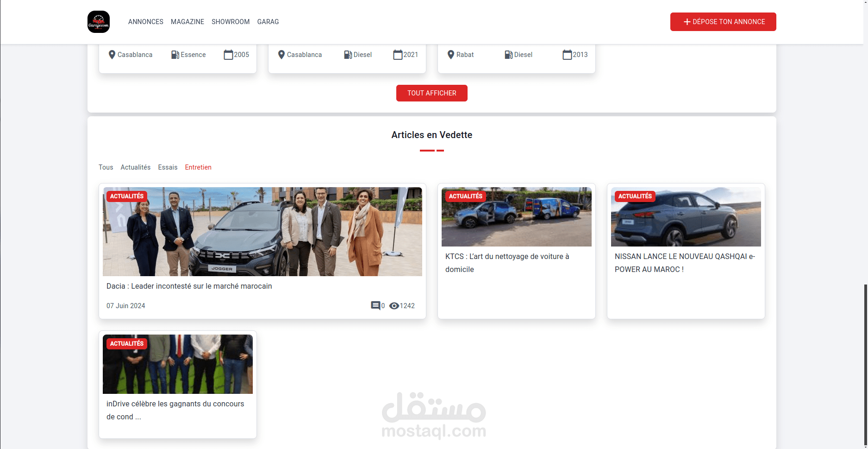Click the KTCS car cleaning van photo
The height and width of the screenshot is (449, 868).
517,217
